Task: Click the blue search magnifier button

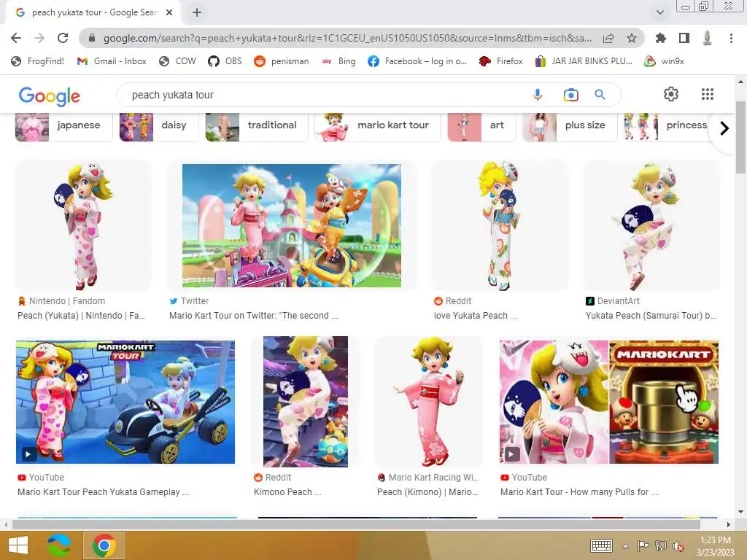Action: [x=600, y=95]
